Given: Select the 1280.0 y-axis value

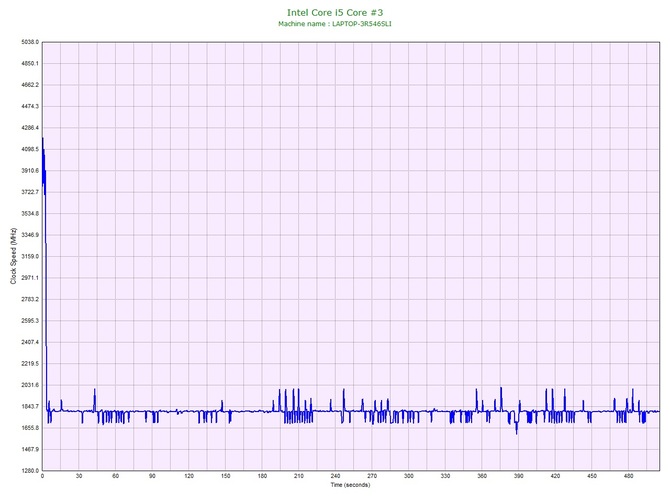Looking at the screenshot, I should 30,471.
